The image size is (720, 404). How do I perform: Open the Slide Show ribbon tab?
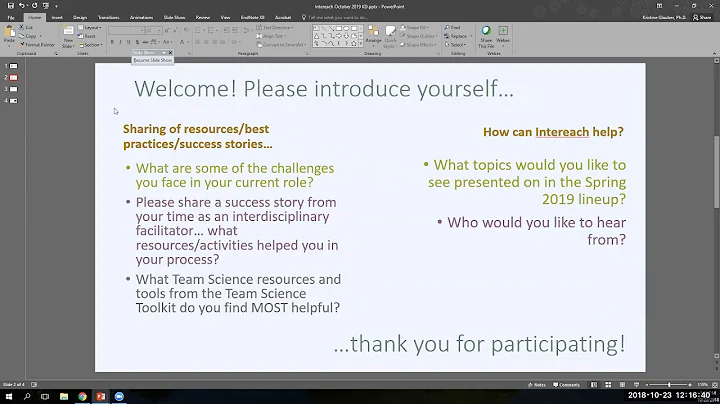coord(174,17)
